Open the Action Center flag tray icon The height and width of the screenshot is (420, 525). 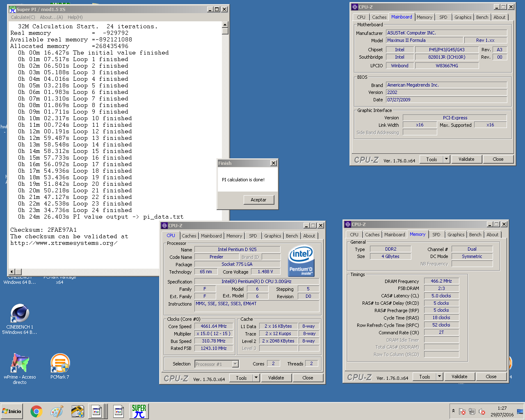(462, 411)
